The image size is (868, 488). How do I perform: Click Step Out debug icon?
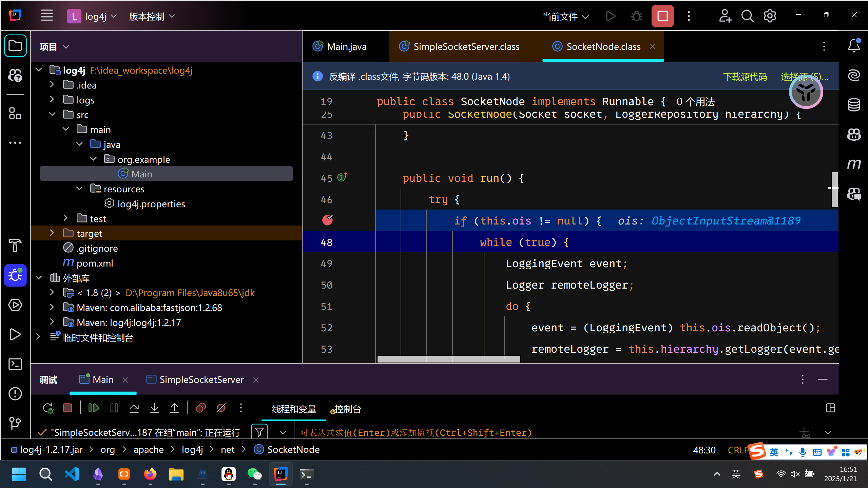pyautogui.click(x=174, y=408)
